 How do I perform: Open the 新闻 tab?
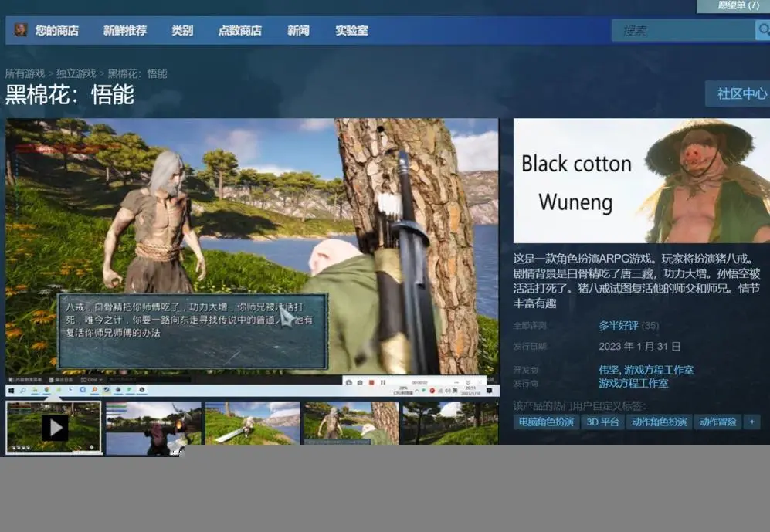click(298, 30)
